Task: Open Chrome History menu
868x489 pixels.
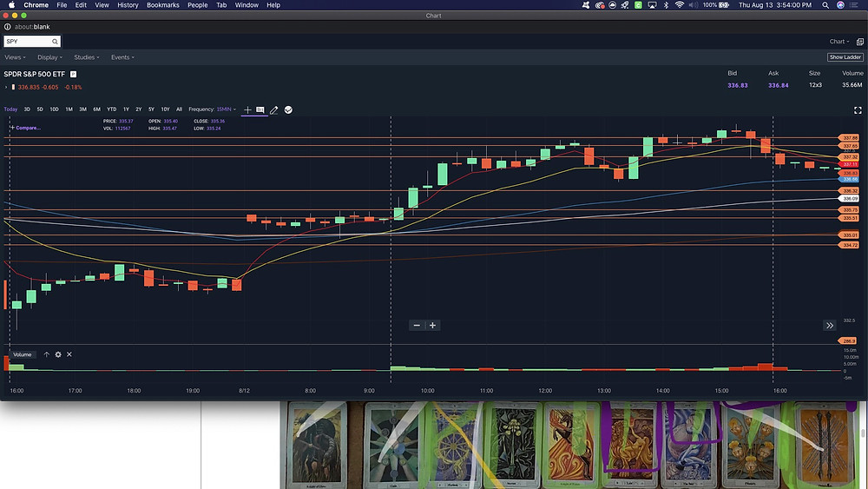Action: [x=128, y=5]
